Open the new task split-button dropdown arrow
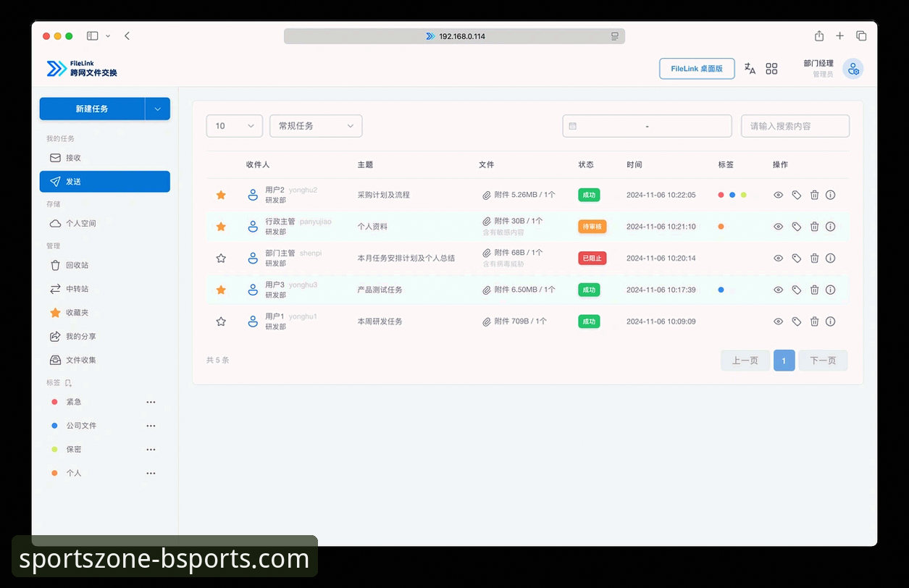 [x=158, y=108]
